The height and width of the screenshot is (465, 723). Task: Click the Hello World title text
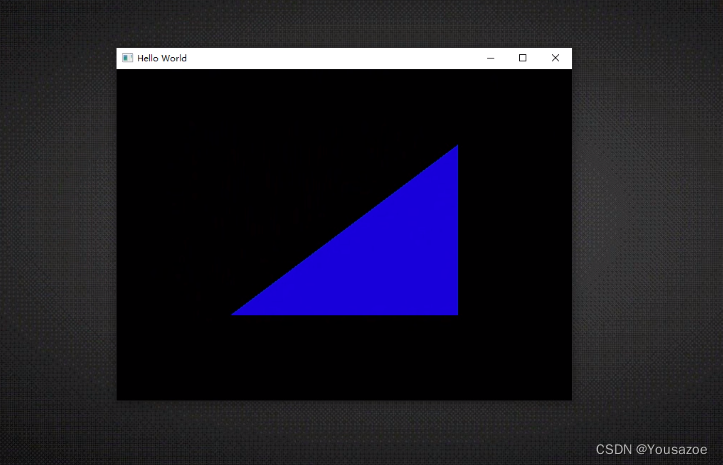point(162,58)
